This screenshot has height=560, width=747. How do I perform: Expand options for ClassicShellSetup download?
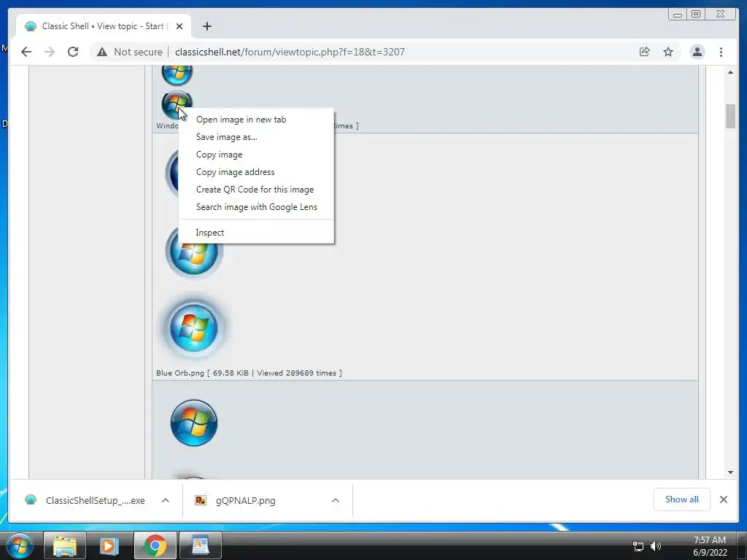[x=166, y=500]
